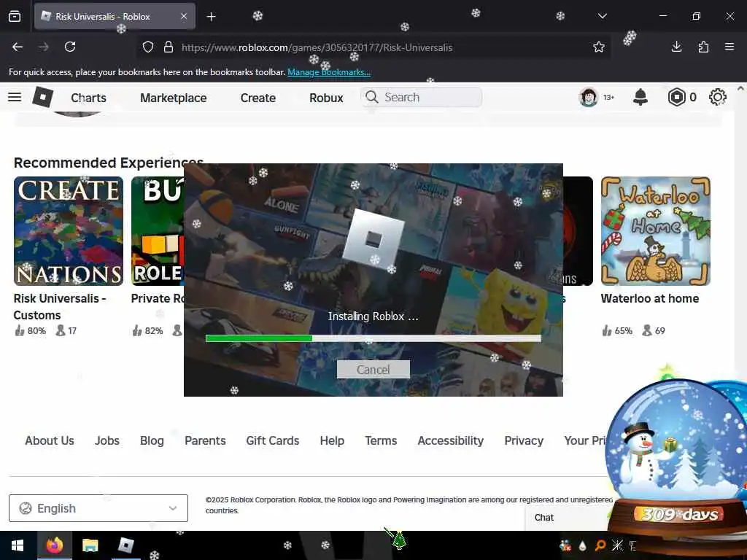Open the Chat panel
Viewport: 747px width, 560px height.
[x=544, y=518]
